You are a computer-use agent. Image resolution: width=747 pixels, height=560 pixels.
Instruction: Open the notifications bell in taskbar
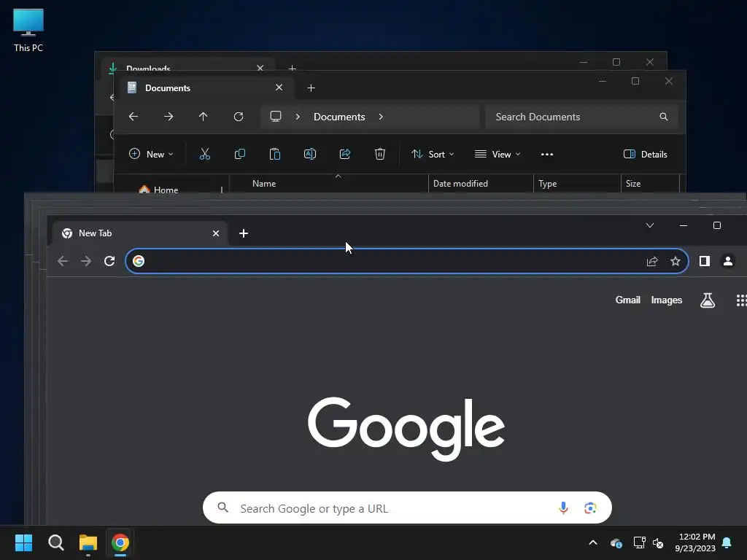coord(727,542)
